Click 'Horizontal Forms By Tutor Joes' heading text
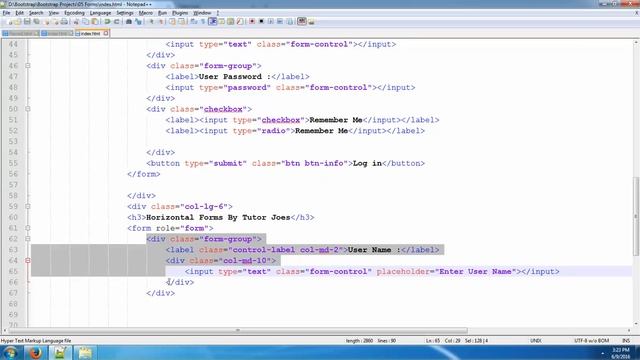Image resolution: width=640 pixels, height=360 pixels. [x=218, y=217]
